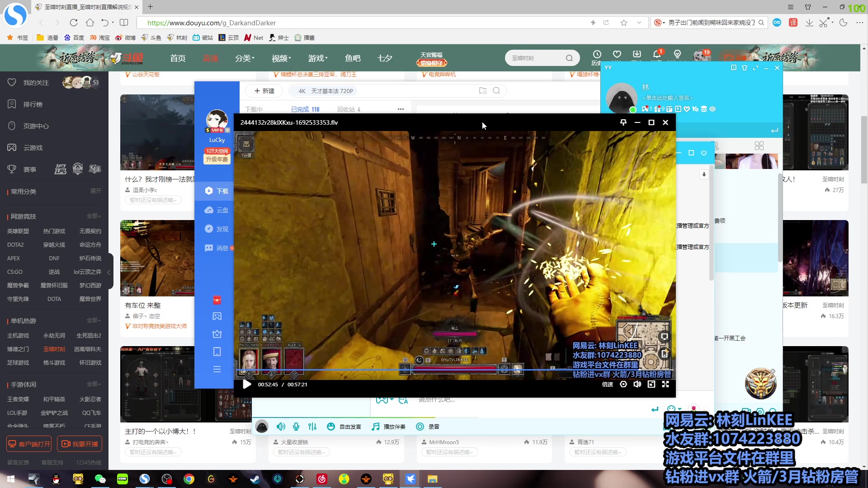Screen dimensions: 868x488
Task: Click the YY feedback icon in title bar
Action: pyautogui.click(x=734, y=68)
